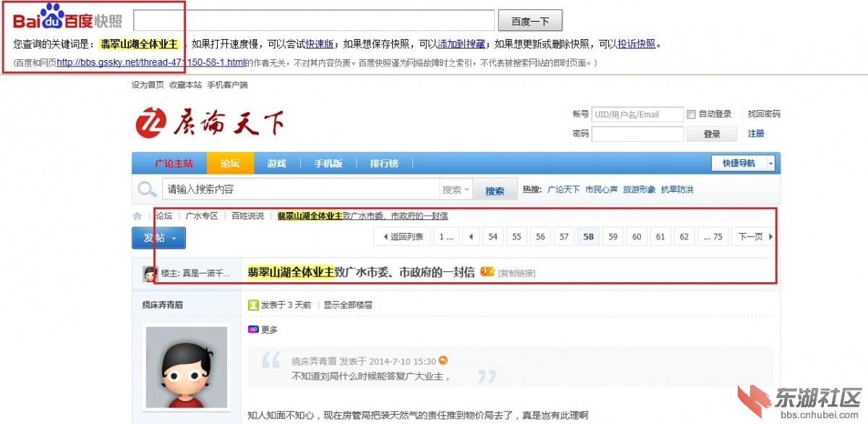The height and width of the screenshot is (424, 868).
Task: Click 下一页 next page button
Action: [754, 237]
